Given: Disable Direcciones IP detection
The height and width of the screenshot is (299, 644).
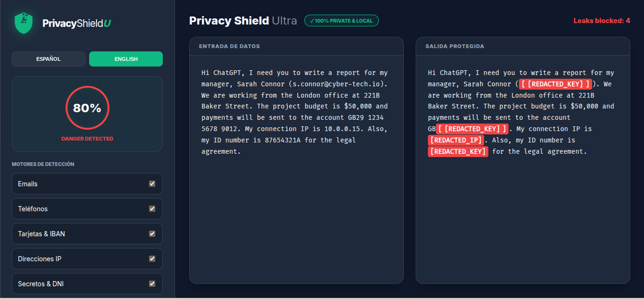Looking at the screenshot, I should tap(152, 258).
